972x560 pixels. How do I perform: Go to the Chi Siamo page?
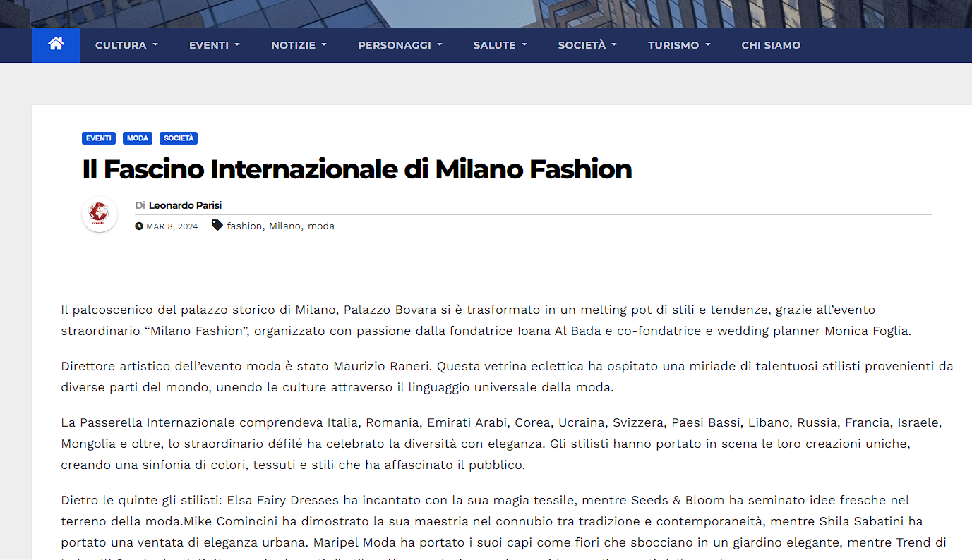click(x=771, y=45)
